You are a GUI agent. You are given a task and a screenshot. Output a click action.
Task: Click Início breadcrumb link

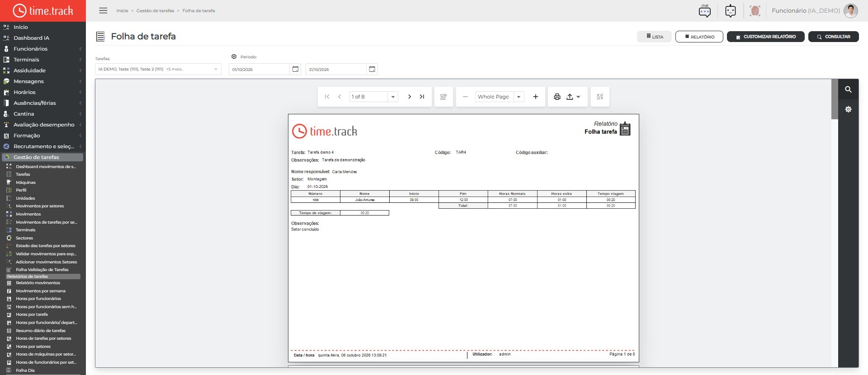(122, 10)
